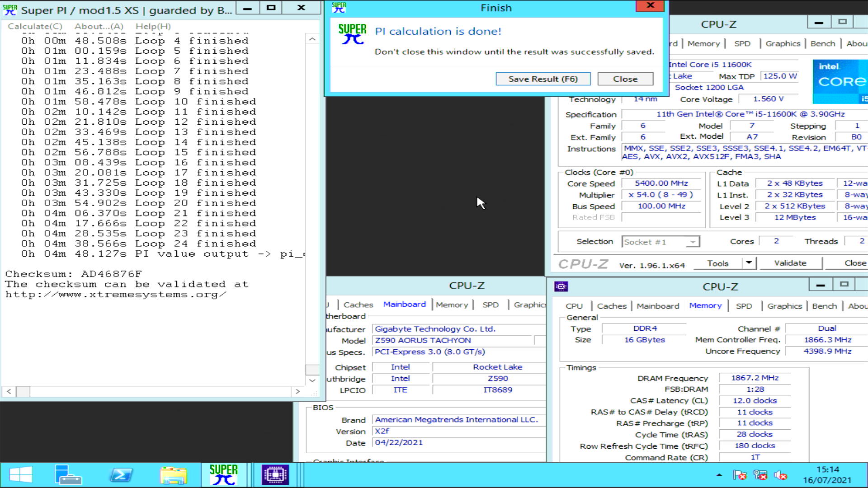
Task: Select Bench tab in CPU-Z Memory window
Action: coord(825,306)
